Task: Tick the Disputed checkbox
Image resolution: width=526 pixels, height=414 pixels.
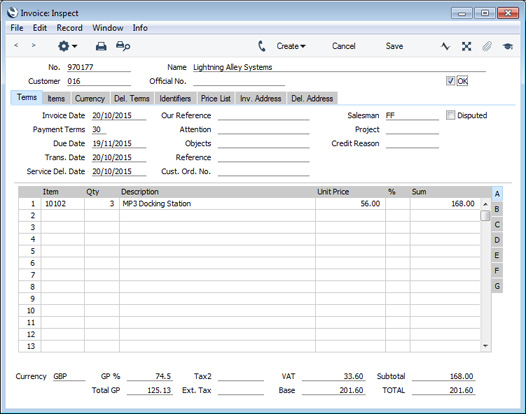Action: 450,115
